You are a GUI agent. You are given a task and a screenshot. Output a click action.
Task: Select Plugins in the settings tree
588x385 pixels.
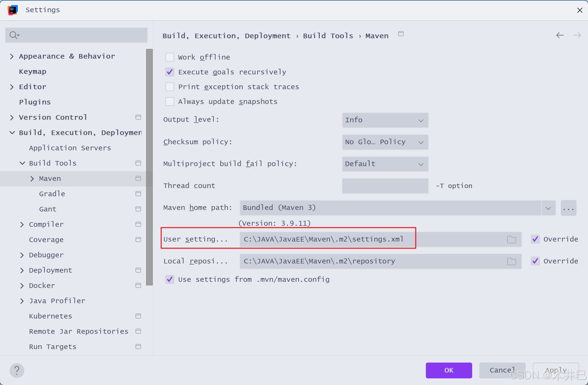click(x=35, y=102)
